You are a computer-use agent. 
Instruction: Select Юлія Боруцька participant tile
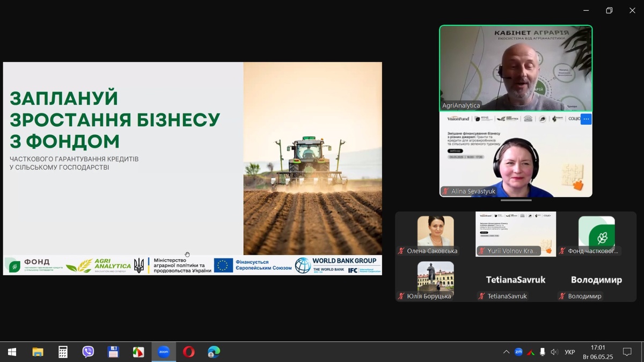436,279
